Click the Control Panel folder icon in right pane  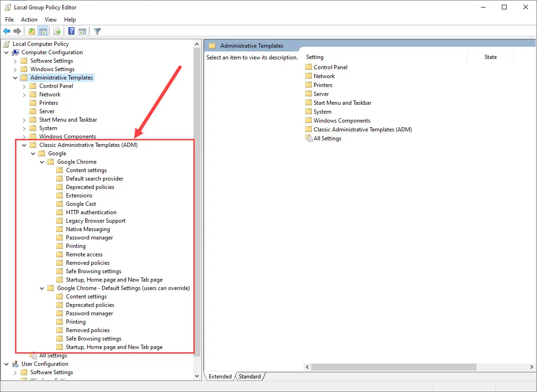pyautogui.click(x=309, y=67)
